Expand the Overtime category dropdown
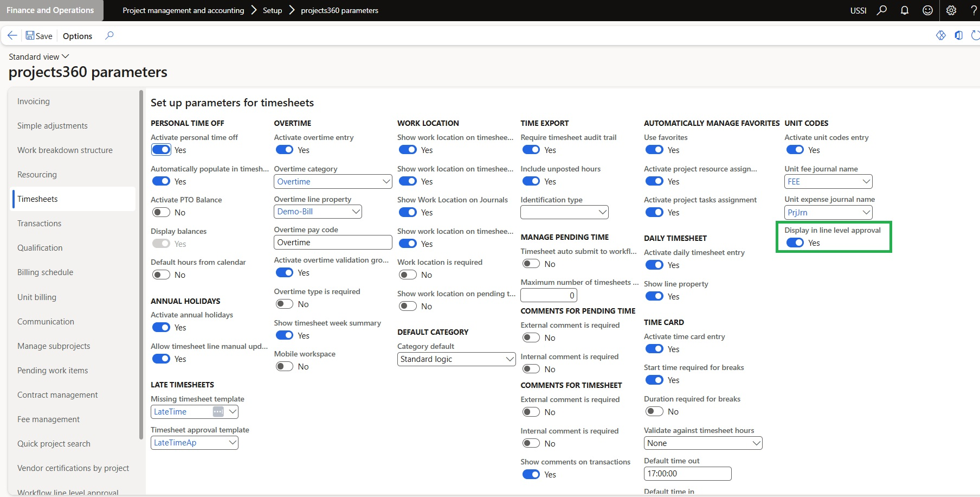Viewport: 980px width, 497px height. (x=386, y=182)
